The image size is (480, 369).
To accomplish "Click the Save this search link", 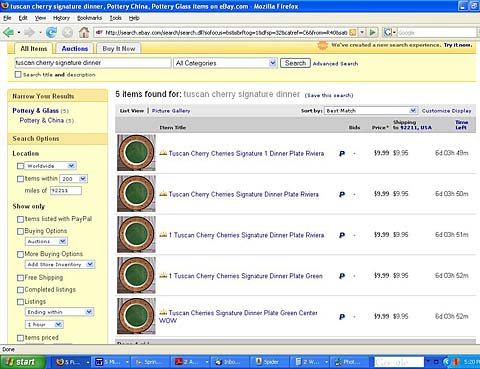I will pyautogui.click(x=329, y=95).
